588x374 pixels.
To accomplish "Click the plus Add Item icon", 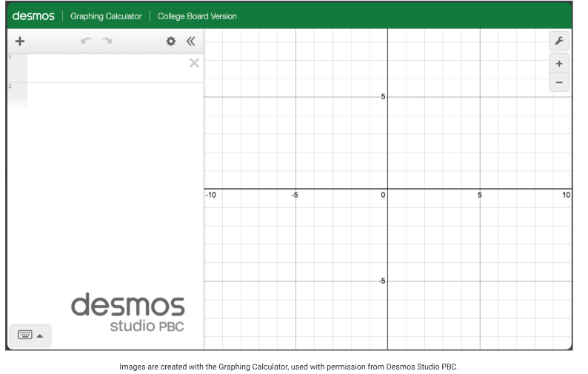I will 20,41.
